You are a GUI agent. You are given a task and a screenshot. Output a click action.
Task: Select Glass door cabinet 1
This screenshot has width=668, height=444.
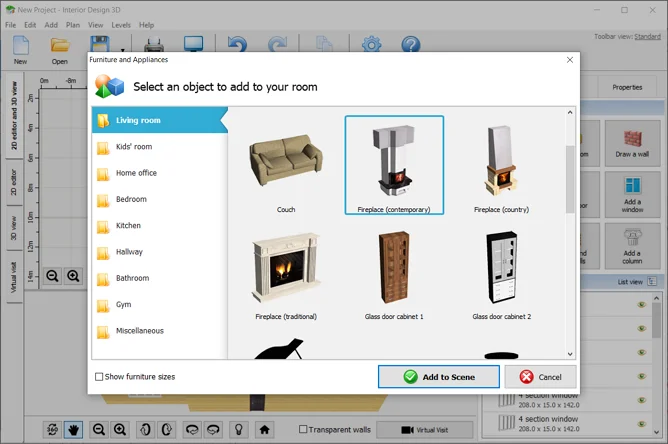394,273
